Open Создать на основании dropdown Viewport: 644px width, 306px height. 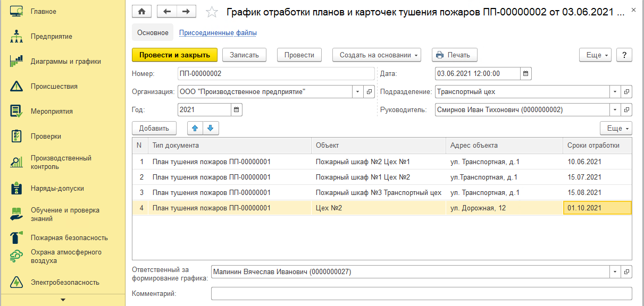click(377, 55)
